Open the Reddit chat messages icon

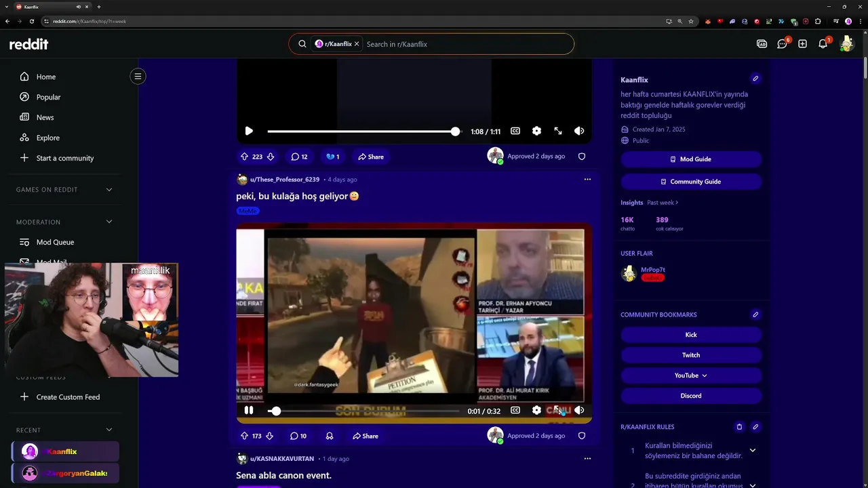click(x=782, y=44)
